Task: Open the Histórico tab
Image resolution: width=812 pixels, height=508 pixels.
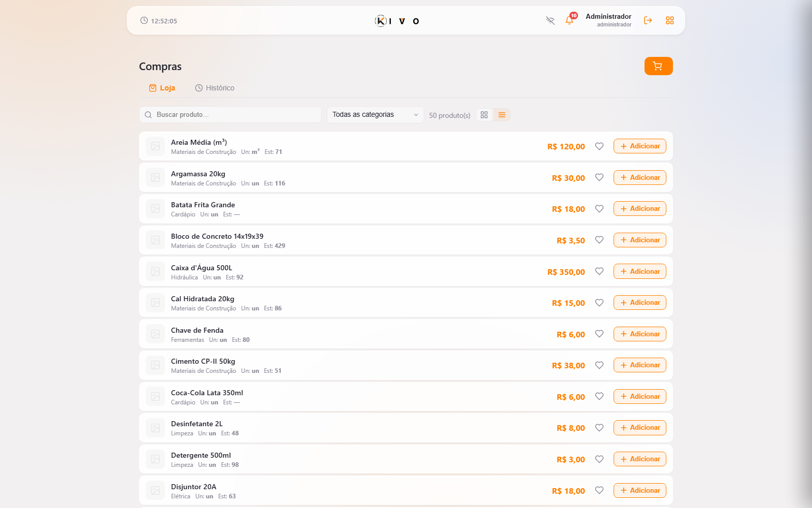Action: (x=215, y=88)
